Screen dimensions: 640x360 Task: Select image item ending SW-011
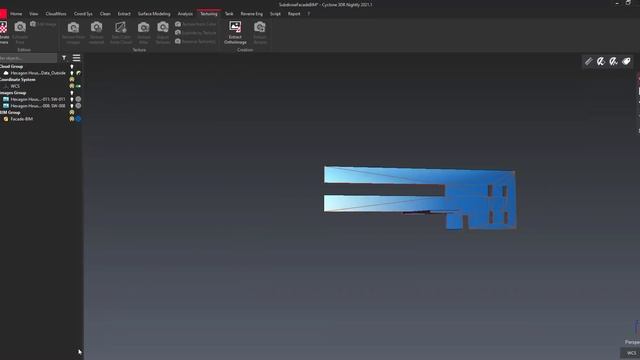click(38, 99)
